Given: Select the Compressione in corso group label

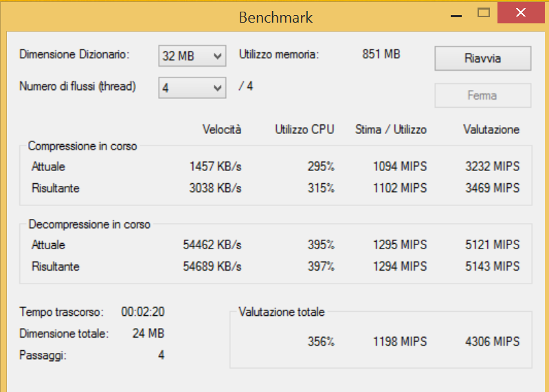Looking at the screenshot, I should [x=82, y=146].
